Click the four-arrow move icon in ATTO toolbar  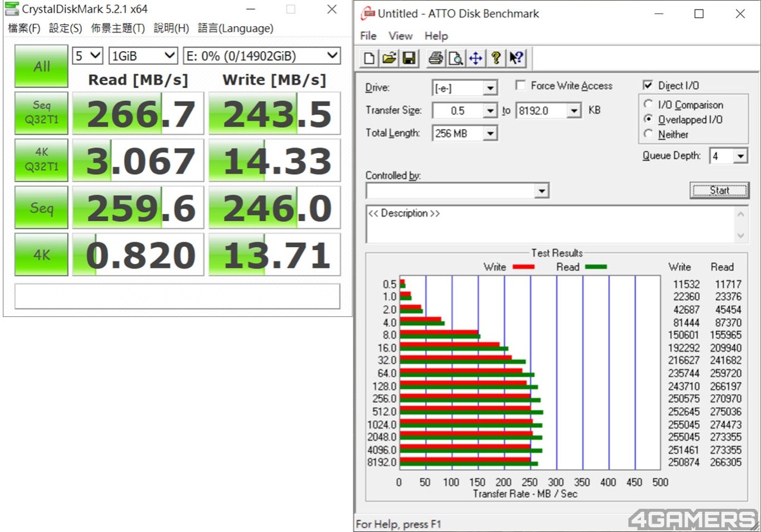pyautogui.click(x=475, y=58)
